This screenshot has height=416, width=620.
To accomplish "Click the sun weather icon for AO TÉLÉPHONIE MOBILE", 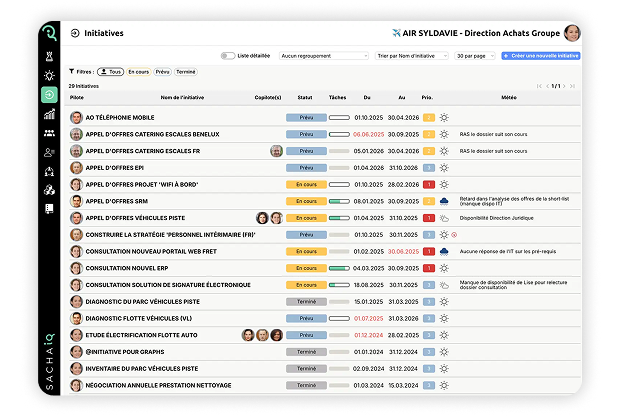I will pyautogui.click(x=444, y=118).
